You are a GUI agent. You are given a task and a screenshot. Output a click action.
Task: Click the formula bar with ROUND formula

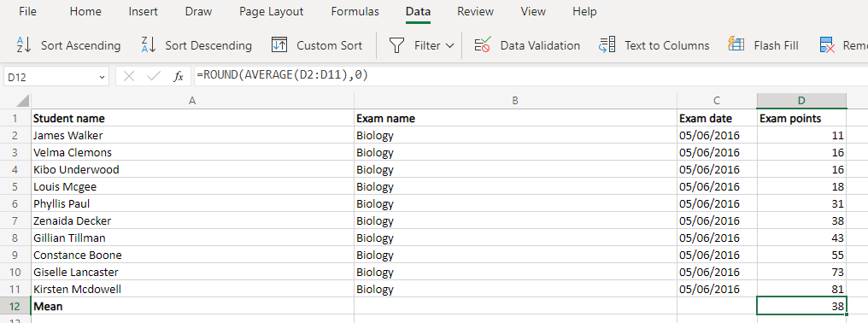click(530, 76)
